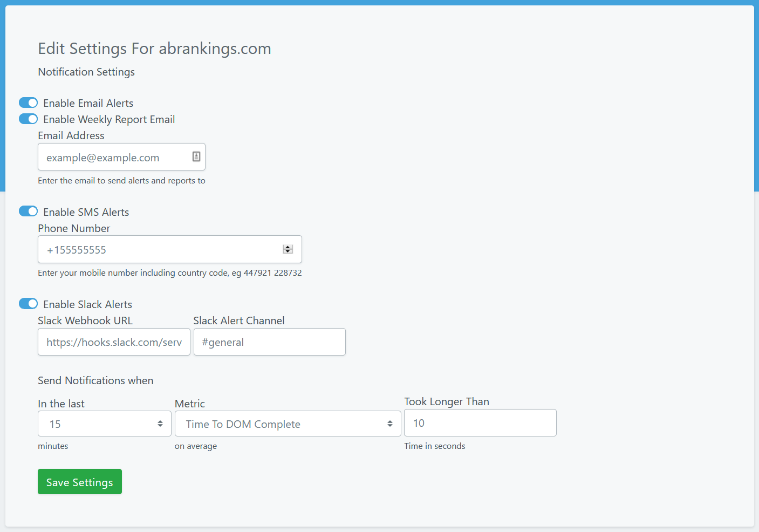Screen dimensions: 759x532
Task: Click the Edit Settings For abrankings.com heading
Action: pos(155,49)
